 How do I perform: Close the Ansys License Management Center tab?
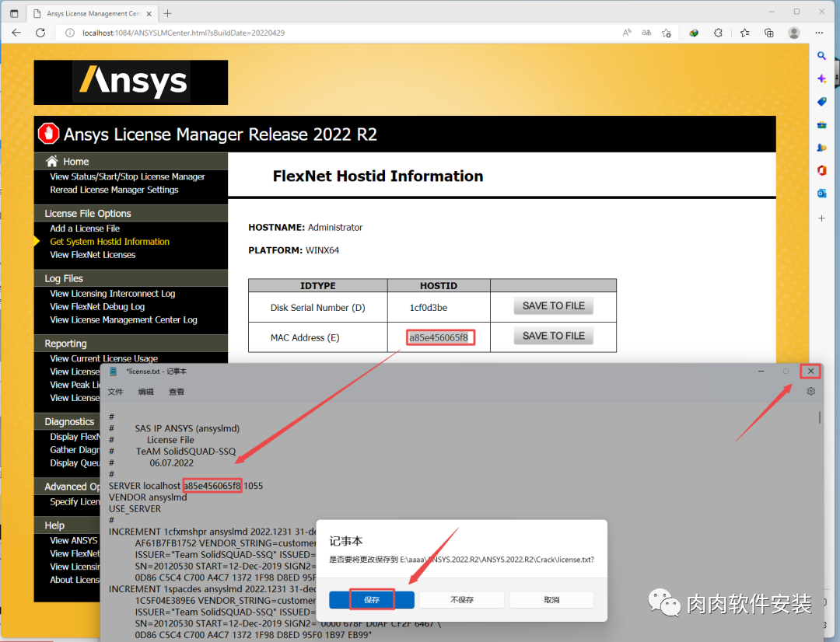149,13
